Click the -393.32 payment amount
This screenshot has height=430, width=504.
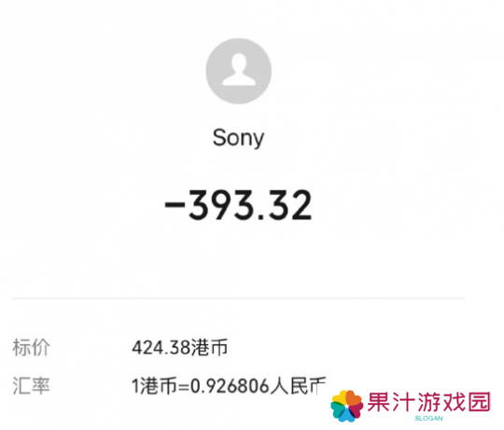(238, 205)
